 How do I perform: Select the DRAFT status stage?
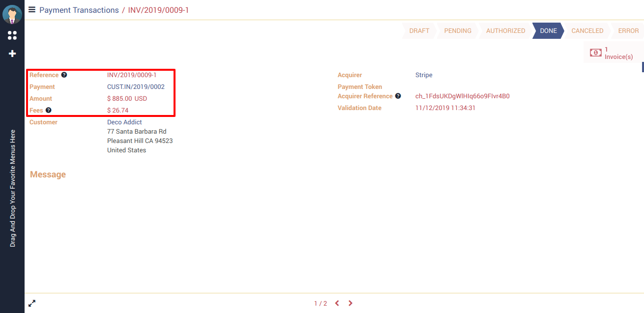click(419, 30)
